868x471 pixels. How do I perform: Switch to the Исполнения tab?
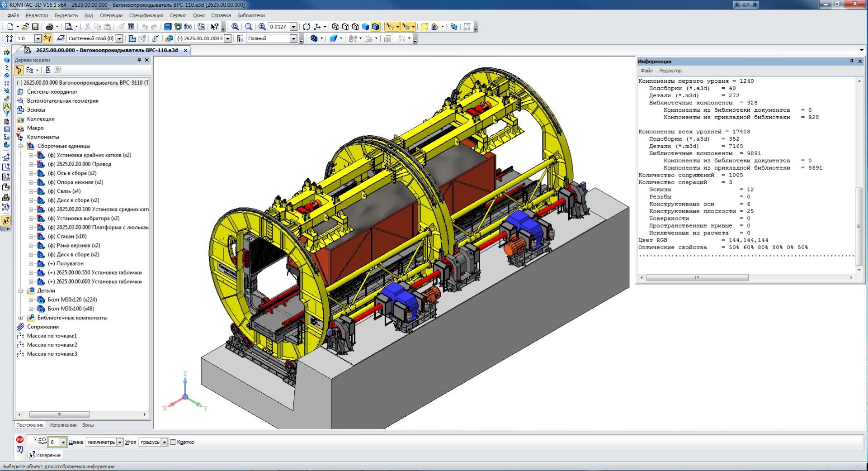pos(63,425)
